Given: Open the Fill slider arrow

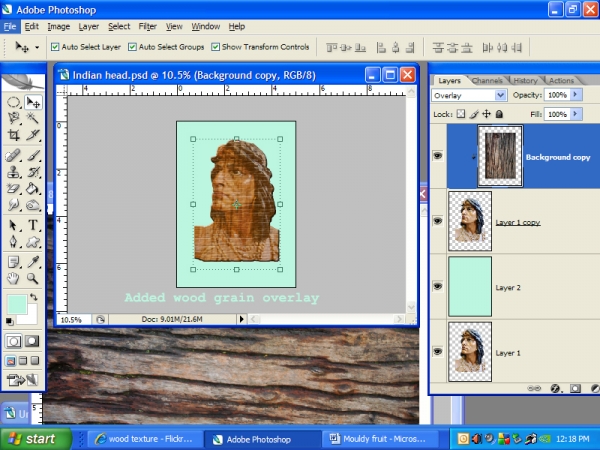Looking at the screenshot, I should click(x=576, y=114).
